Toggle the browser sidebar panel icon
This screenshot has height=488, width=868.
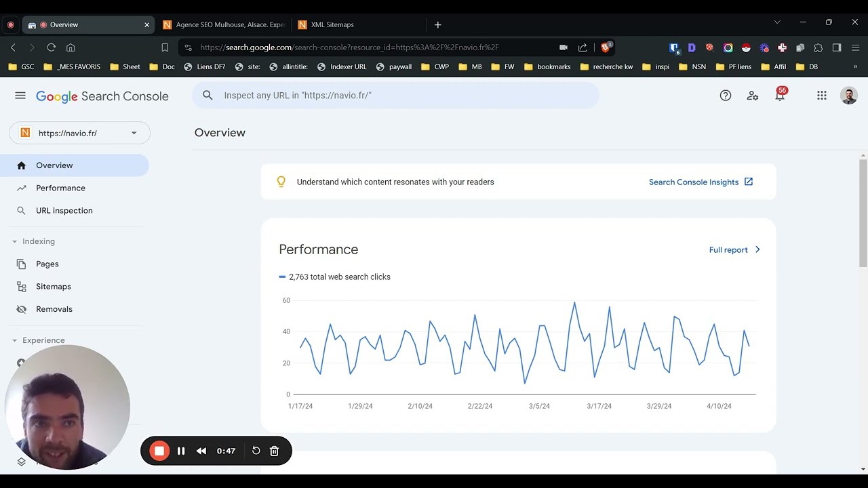[x=837, y=47]
